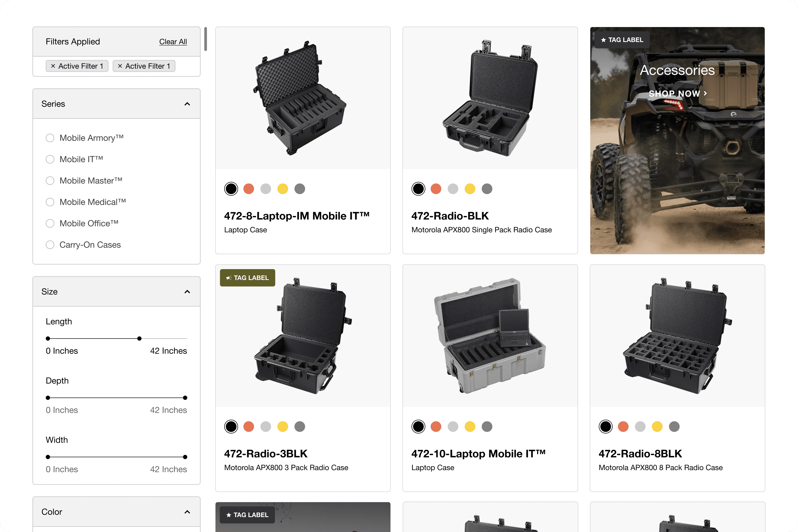Image resolution: width=798 pixels, height=532 pixels.
Task: Select the Mobile Medical series option
Action: click(50, 202)
